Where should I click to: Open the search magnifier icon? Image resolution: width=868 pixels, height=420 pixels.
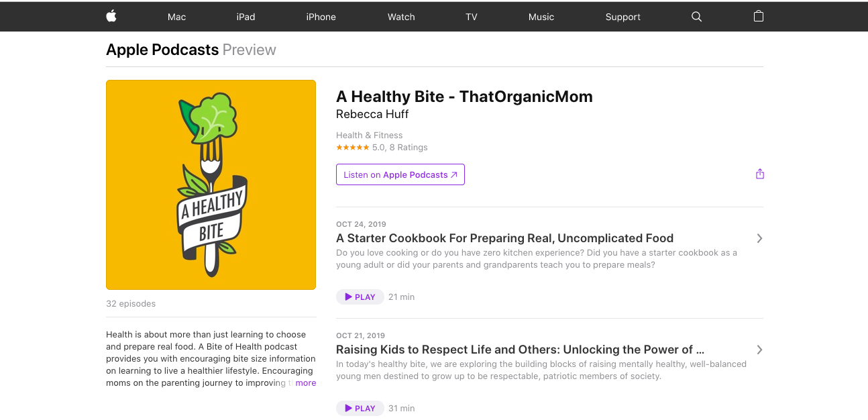pyautogui.click(x=696, y=17)
